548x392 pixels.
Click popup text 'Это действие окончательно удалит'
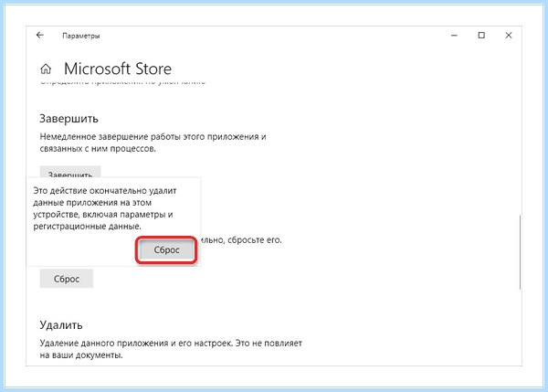coord(105,191)
